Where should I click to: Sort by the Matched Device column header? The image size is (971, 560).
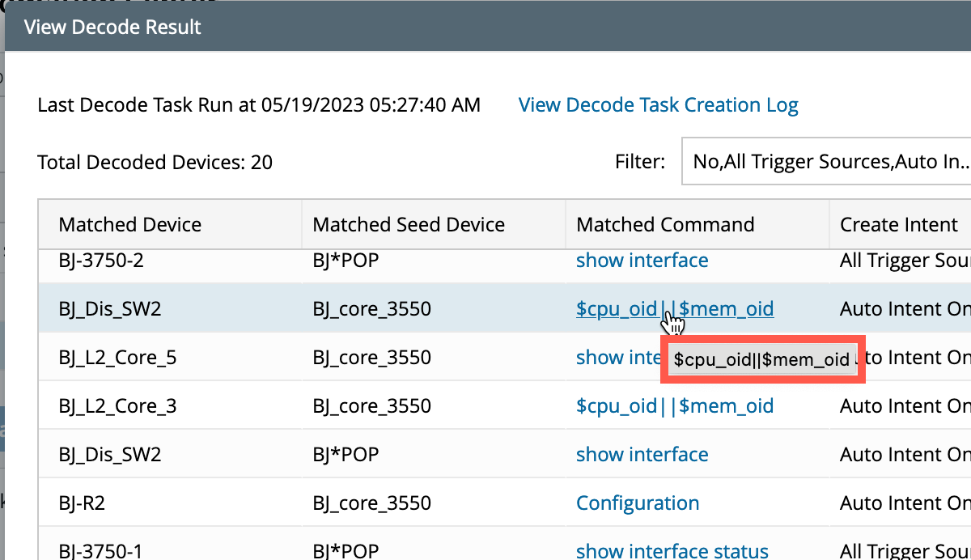pos(130,224)
